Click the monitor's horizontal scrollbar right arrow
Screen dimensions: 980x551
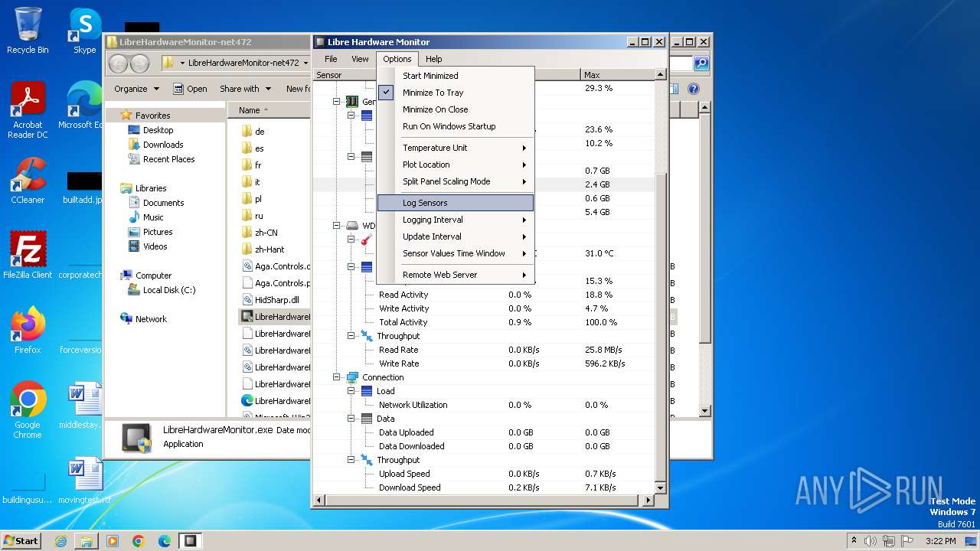point(648,500)
